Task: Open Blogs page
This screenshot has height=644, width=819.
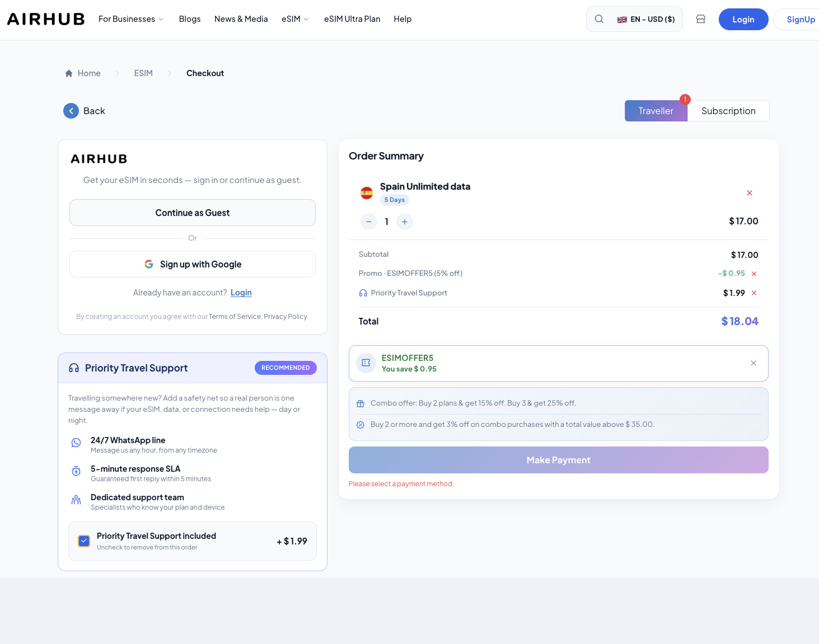Action: coord(190,19)
